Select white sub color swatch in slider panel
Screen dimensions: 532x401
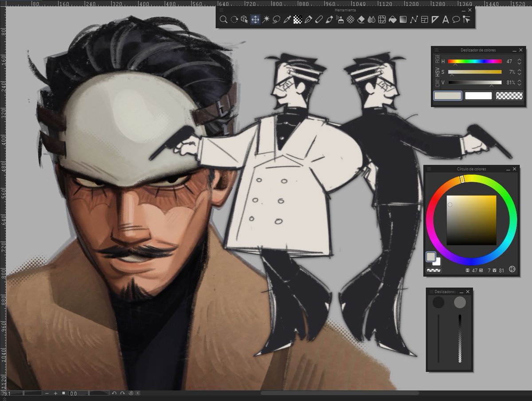click(x=478, y=96)
